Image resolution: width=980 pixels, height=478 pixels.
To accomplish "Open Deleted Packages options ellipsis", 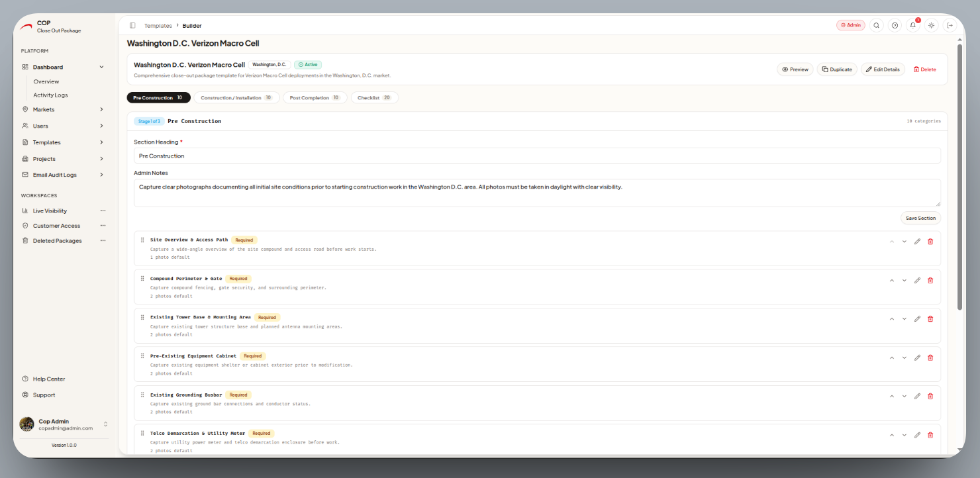I will tap(103, 241).
